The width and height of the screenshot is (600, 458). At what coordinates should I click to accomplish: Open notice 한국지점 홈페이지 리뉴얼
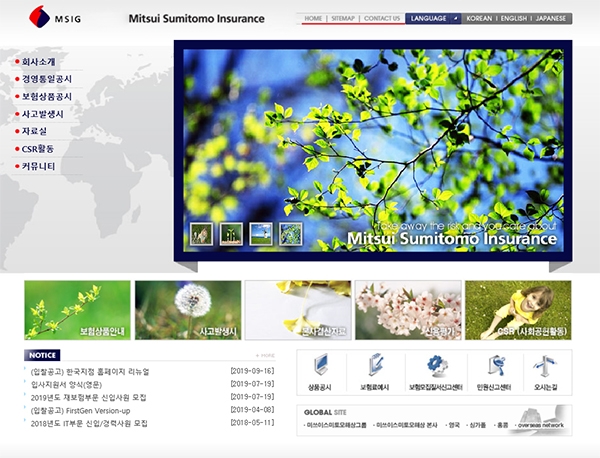point(90,372)
